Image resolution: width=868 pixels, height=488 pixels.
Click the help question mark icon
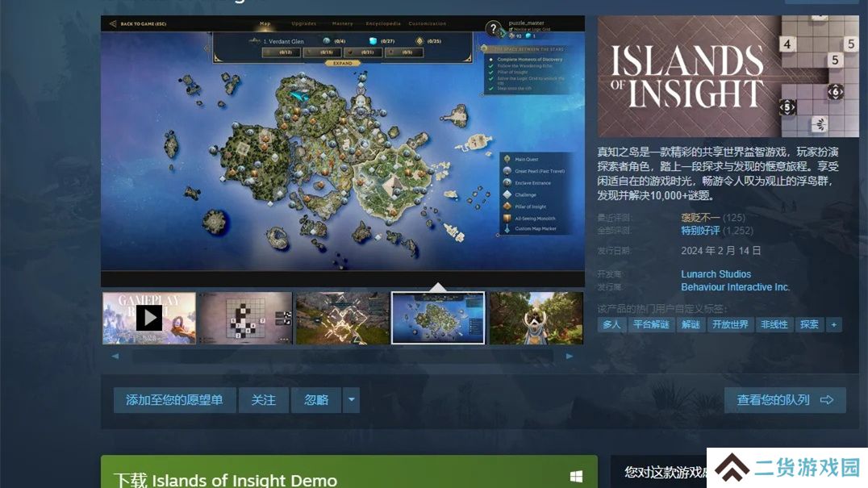pyautogui.click(x=493, y=29)
